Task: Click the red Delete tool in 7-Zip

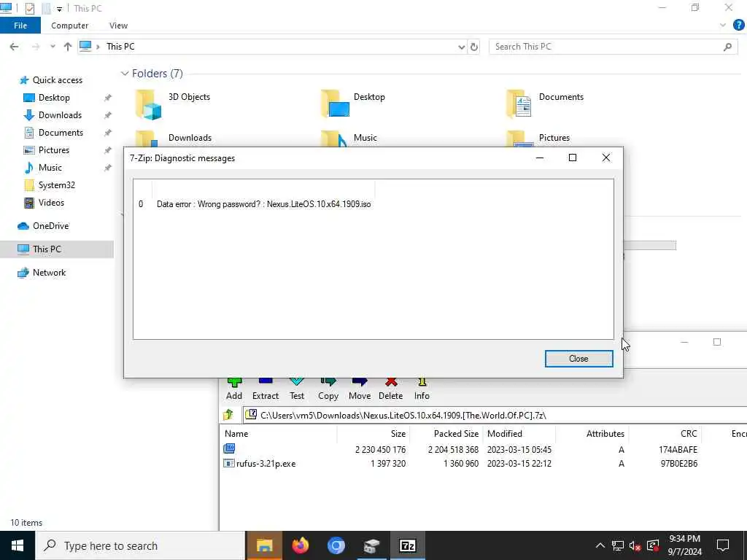Action: pyautogui.click(x=390, y=389)
